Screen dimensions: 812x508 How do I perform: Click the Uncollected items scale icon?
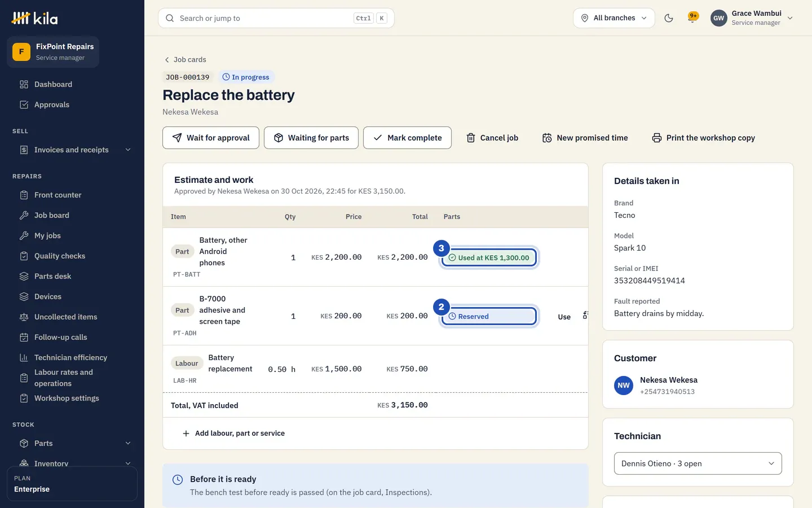(x=24, y=317)
